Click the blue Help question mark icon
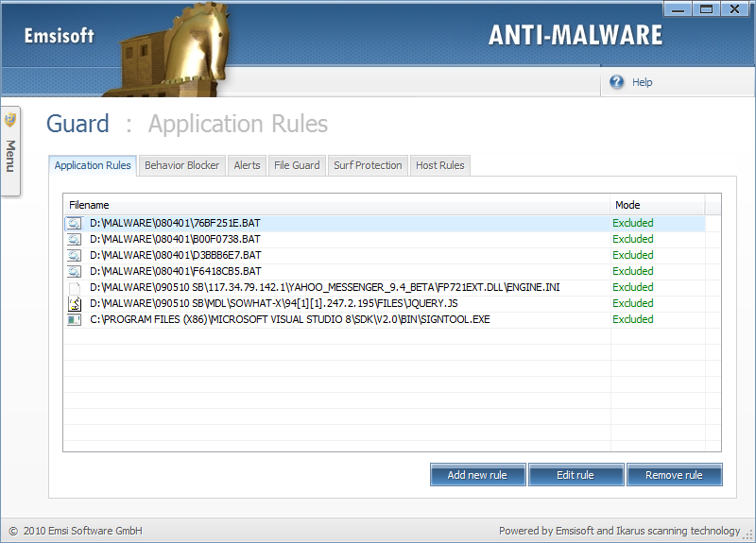The width and height of the screenshot is (756, 543). 616,82
